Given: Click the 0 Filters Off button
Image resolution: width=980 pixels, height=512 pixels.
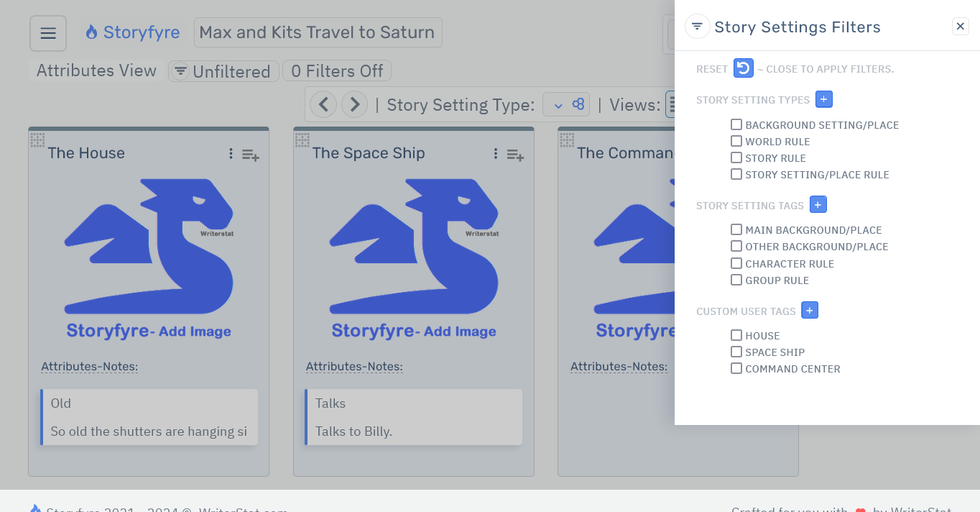Looking at the screenshot, I should point(336,70).
